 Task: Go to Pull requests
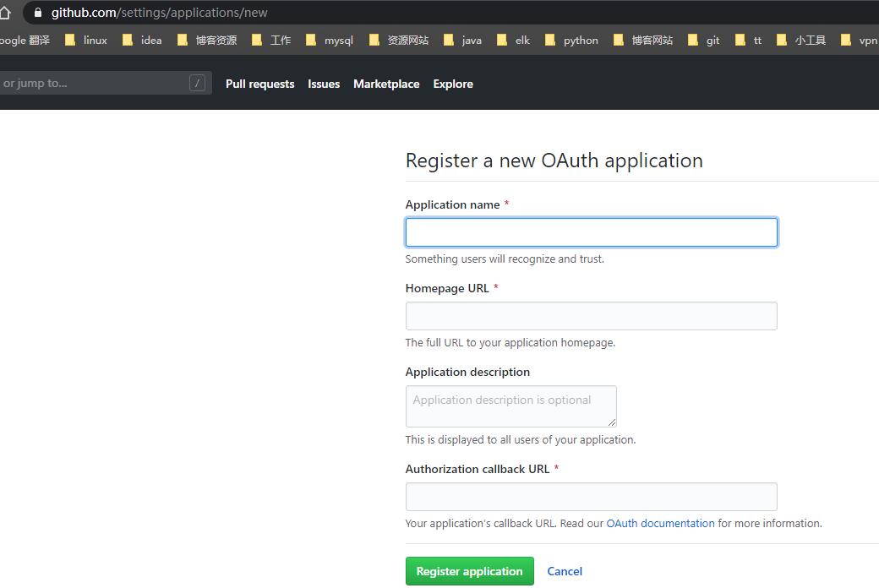259,84
